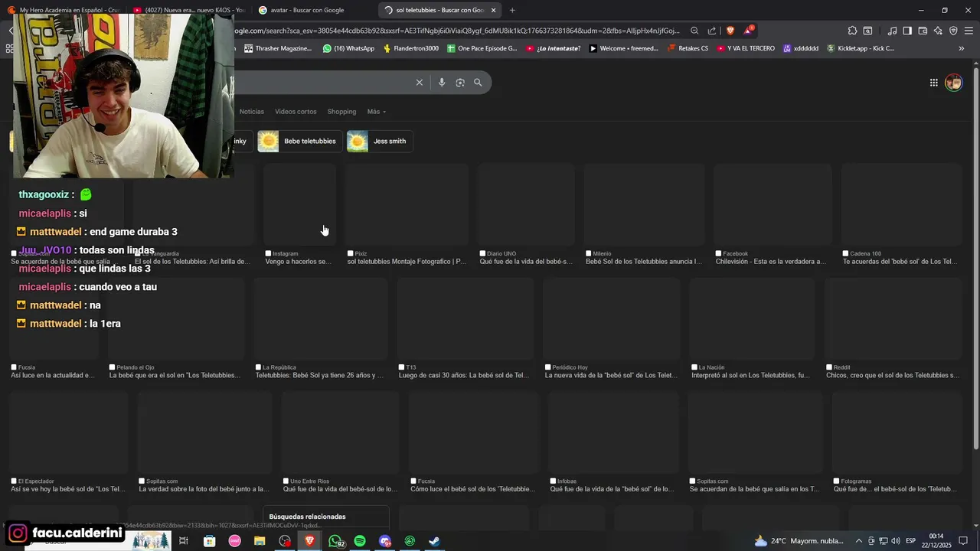Open the browser extensions puzzle icon
Screen dimensions: 980x551
pyautogui.click(x=852, y=31)
